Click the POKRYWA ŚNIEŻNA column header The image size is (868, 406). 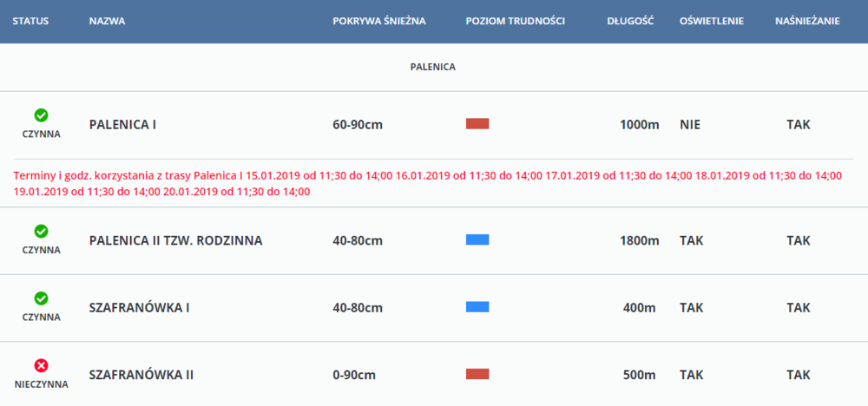click(x=379, y=22)
